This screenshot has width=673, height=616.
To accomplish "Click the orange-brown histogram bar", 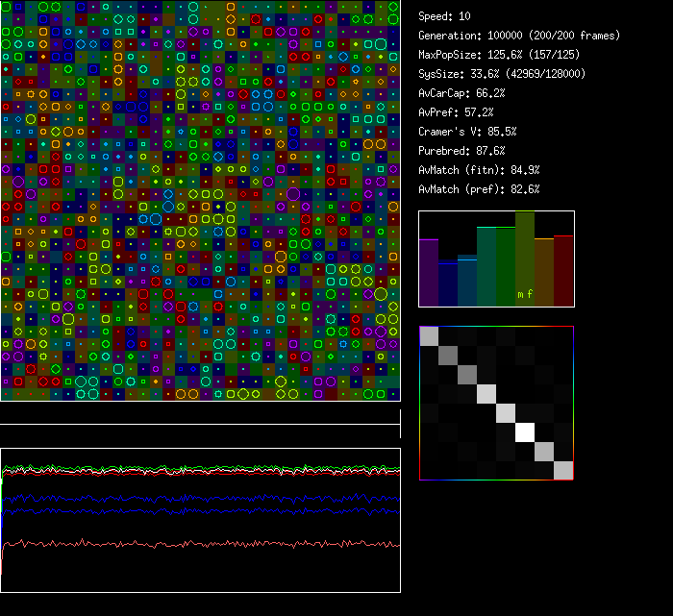I will pos(544,273).
